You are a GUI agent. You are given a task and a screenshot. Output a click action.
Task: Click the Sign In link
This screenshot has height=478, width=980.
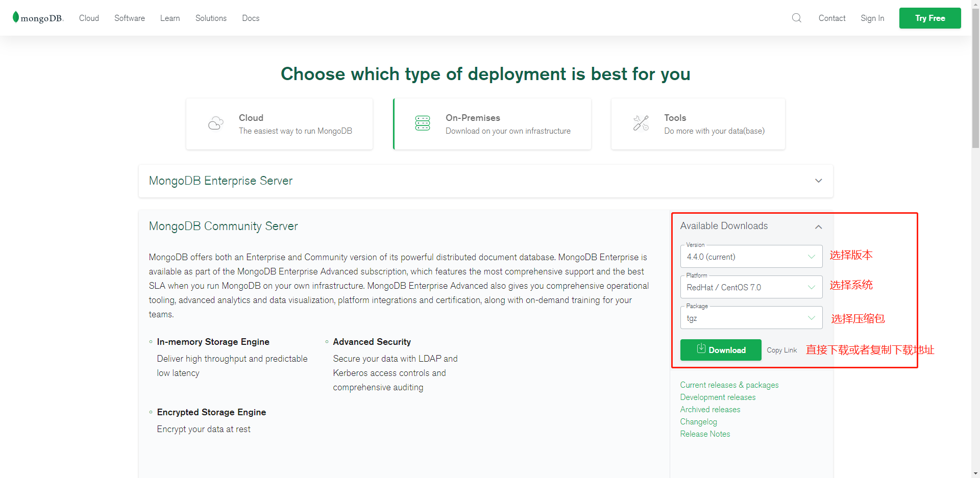pos(872,18)
